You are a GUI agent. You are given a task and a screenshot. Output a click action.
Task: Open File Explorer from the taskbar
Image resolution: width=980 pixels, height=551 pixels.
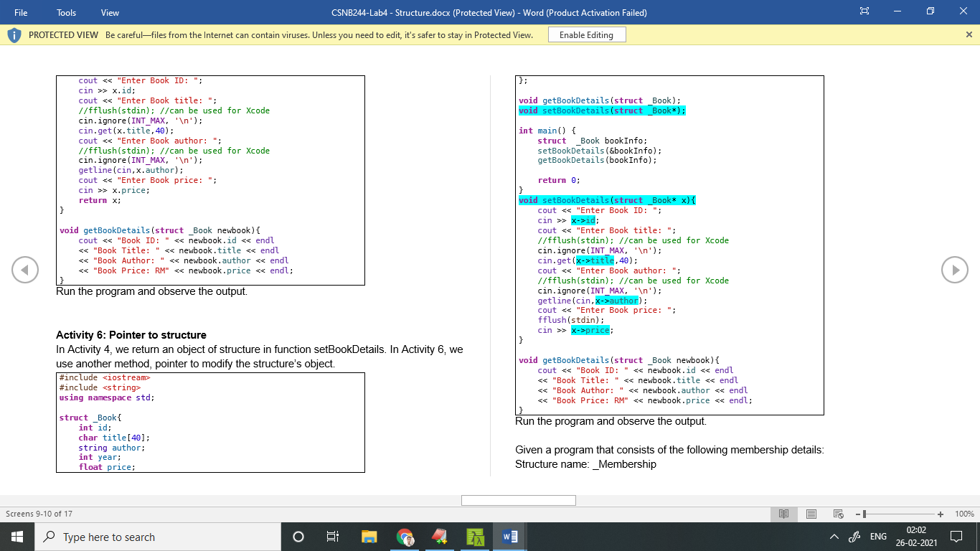(369, 537)
